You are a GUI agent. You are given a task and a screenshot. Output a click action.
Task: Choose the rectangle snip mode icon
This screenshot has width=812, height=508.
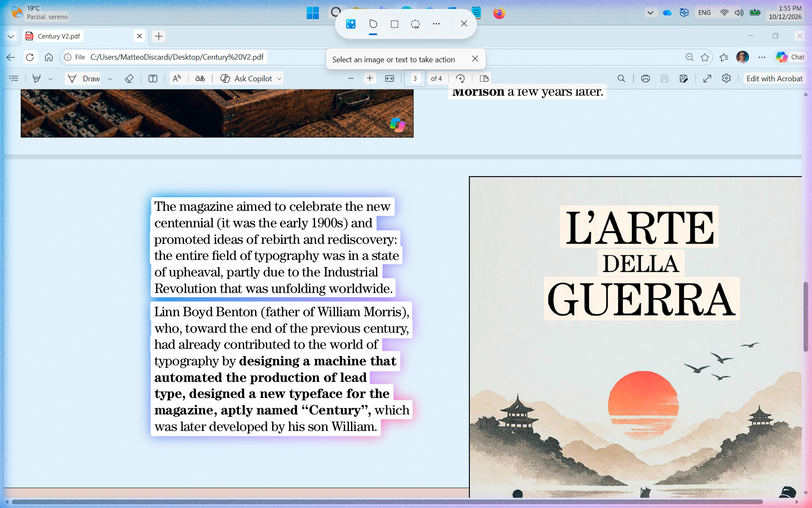395,24
